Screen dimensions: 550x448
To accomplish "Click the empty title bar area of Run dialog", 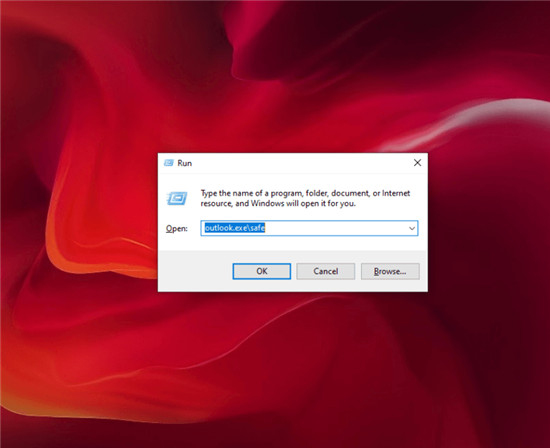I will [298, 163].
